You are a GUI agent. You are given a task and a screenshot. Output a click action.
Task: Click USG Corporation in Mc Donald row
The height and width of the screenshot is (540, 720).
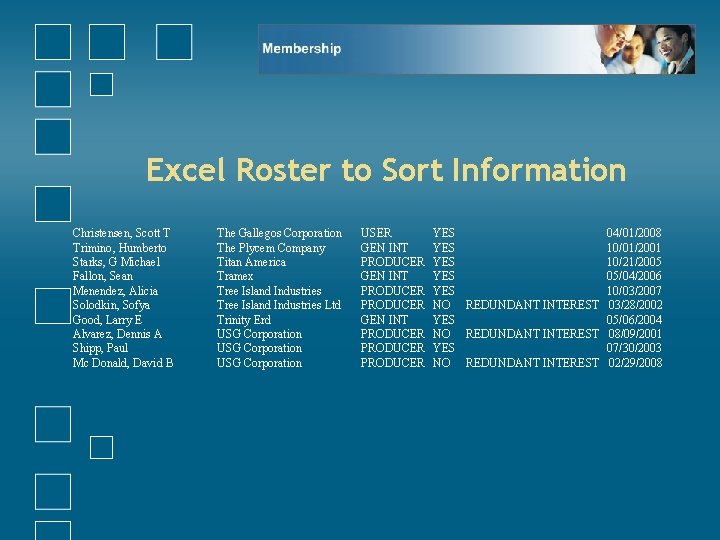point(259,363)
